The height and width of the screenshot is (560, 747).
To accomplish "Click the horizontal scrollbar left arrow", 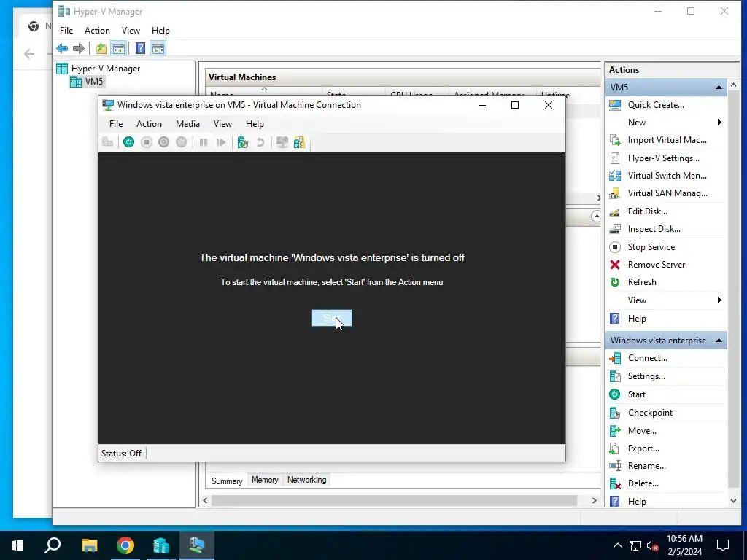I will (205, 500).
